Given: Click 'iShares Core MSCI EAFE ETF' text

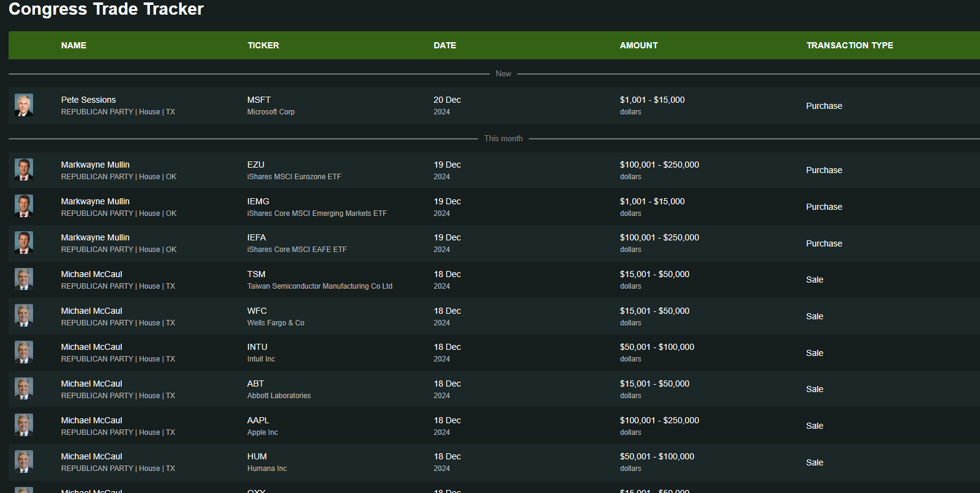Looking at the screenshot, I should pos(297,250).
